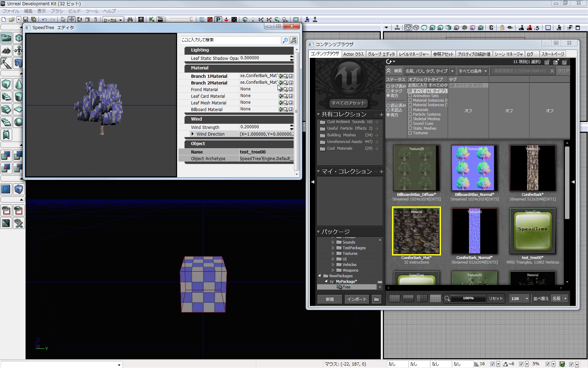
Task: Click the magnifier icon beside SpeedTree search field
Action: coord(285,40)
